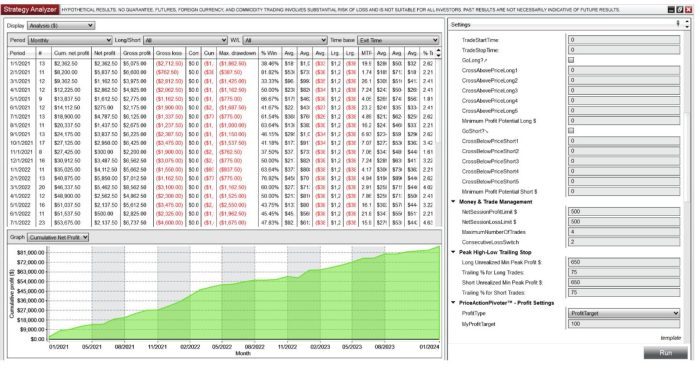Open the W/L filter dropdown

pyautogui.click(x=285, y=40)
